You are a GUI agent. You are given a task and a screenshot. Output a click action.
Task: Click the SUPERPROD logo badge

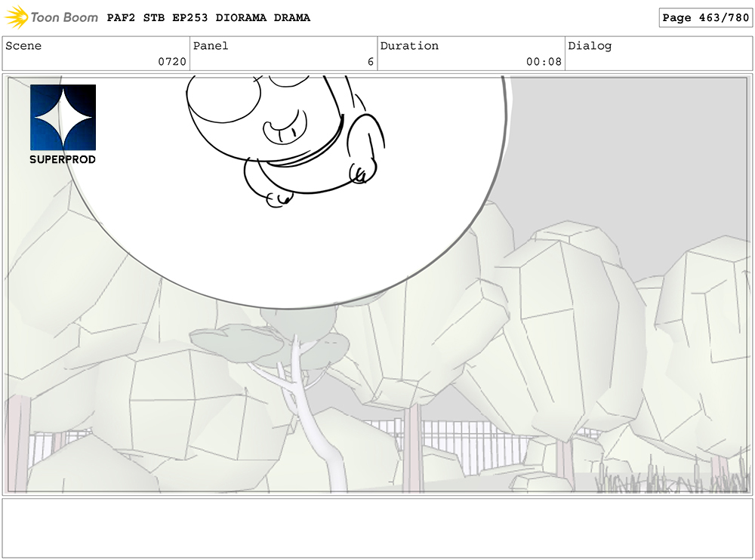pos(63,125)
